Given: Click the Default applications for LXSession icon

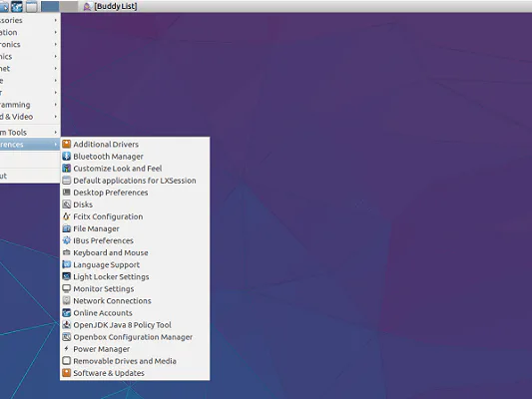Looking at the screenshot, I should [67, 181].
